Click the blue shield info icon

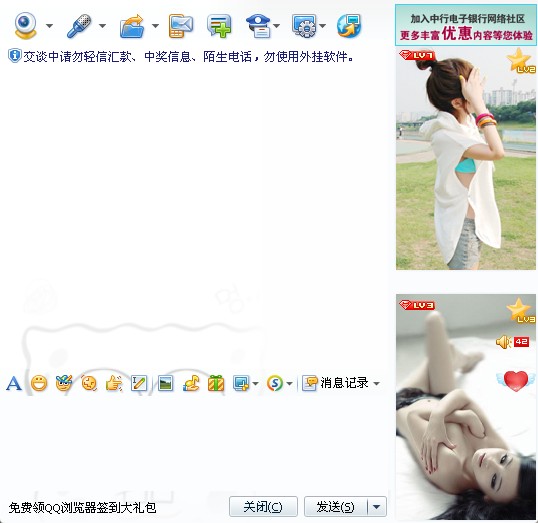pos(15,56)
